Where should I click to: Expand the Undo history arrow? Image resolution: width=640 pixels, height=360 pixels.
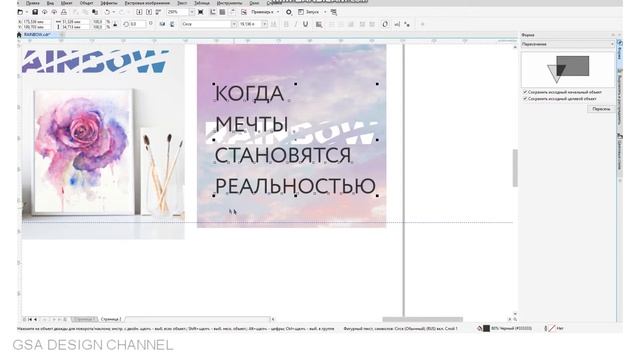[113, 12]
